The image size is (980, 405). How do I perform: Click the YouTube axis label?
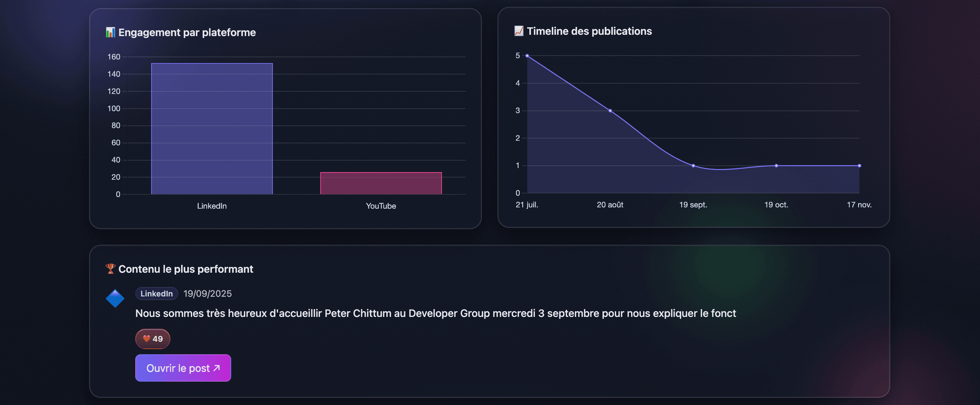381,206
